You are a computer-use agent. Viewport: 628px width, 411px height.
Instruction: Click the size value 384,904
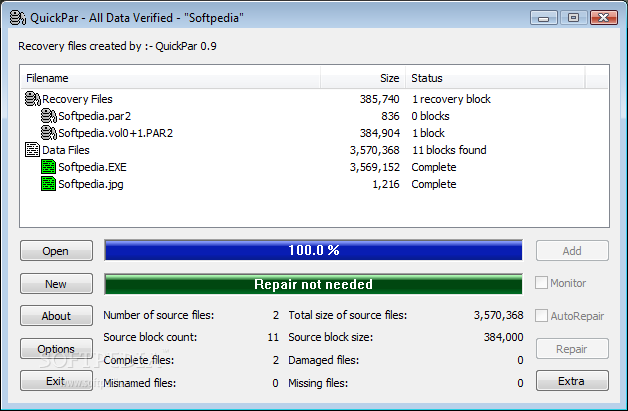(379, 133)
